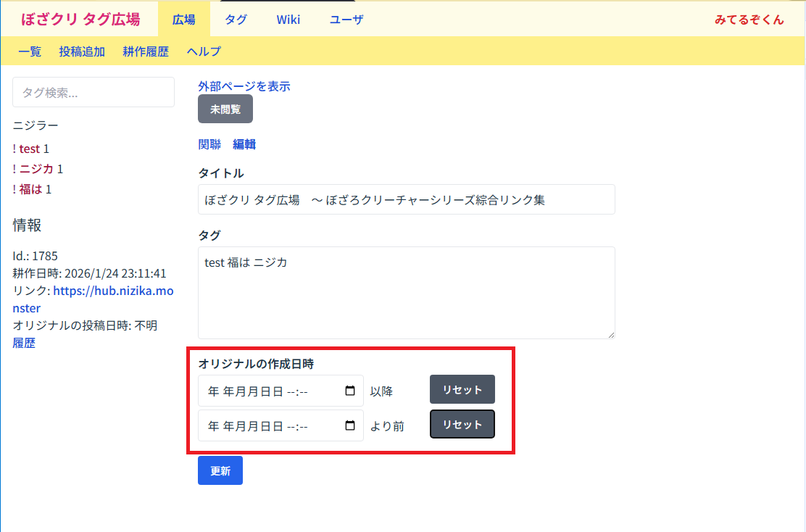Focus the タグ検索 search box
The height and width of the screenshot is (532, 806).
94,93
